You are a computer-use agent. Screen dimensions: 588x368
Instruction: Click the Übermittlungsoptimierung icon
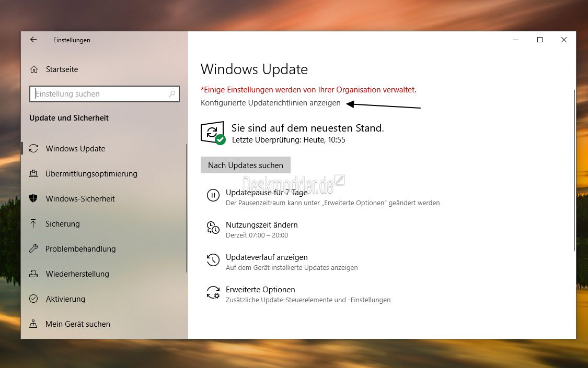(x=33, y=173)
